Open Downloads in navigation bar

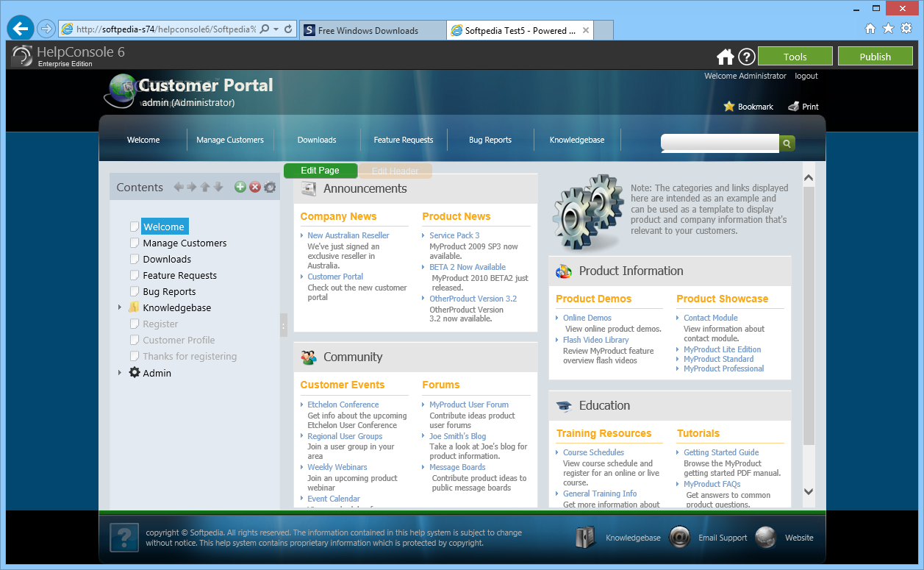pyautogui.click(x=317, y=140)
